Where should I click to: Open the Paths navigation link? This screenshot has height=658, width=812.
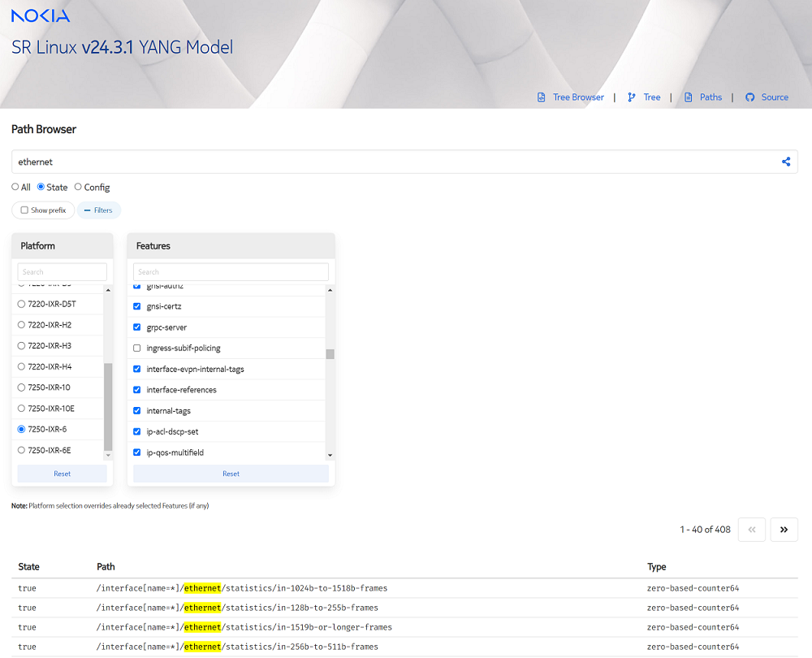coord(710,97)
